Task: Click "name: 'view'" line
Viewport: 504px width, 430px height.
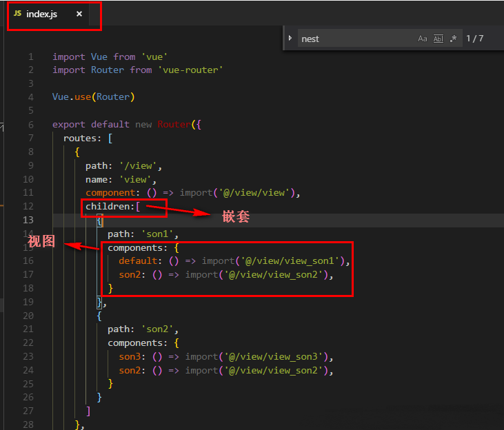Action: 121,180
